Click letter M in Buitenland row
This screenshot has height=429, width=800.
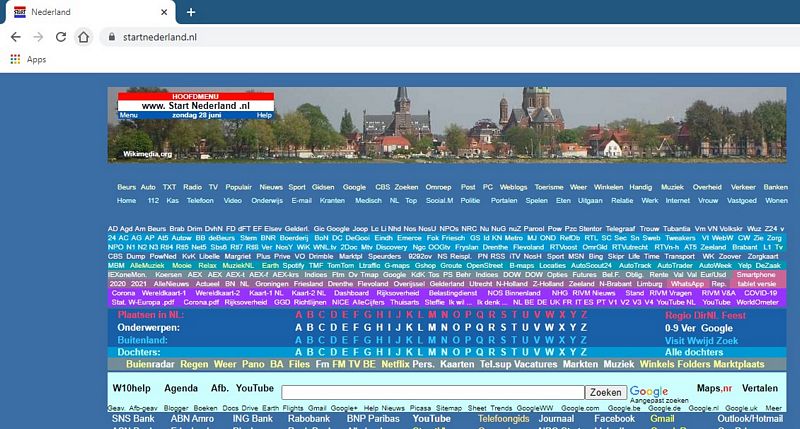click(432, 340)
